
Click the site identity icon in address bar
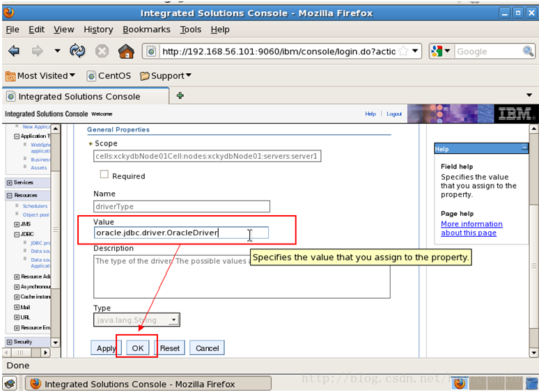tap(151, 52)
